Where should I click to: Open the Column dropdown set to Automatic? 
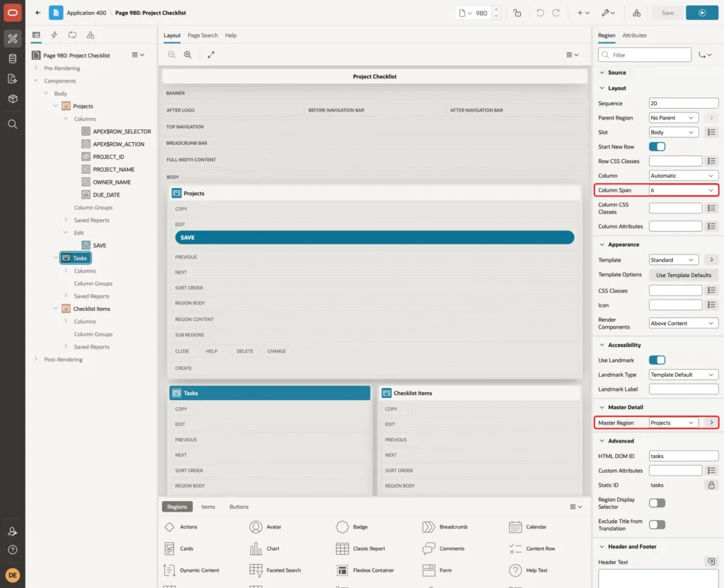[x=683, y=176]
